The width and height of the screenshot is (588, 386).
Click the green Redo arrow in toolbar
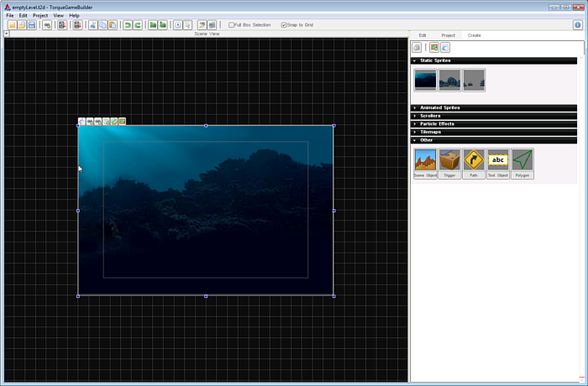pos(137,25)
